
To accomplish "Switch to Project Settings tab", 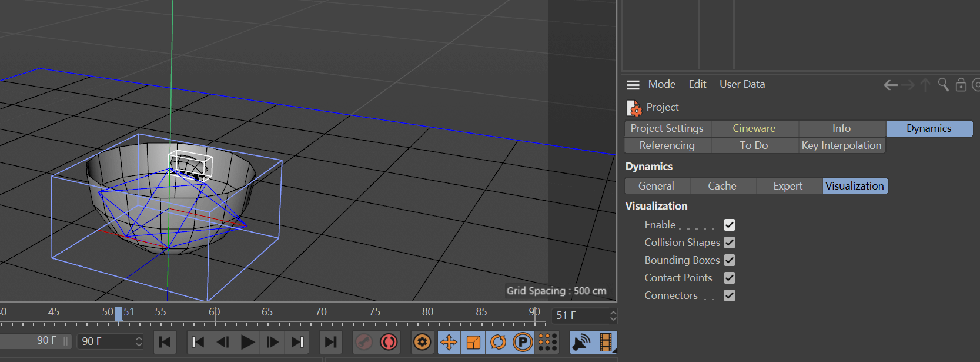I will (667, 128).
